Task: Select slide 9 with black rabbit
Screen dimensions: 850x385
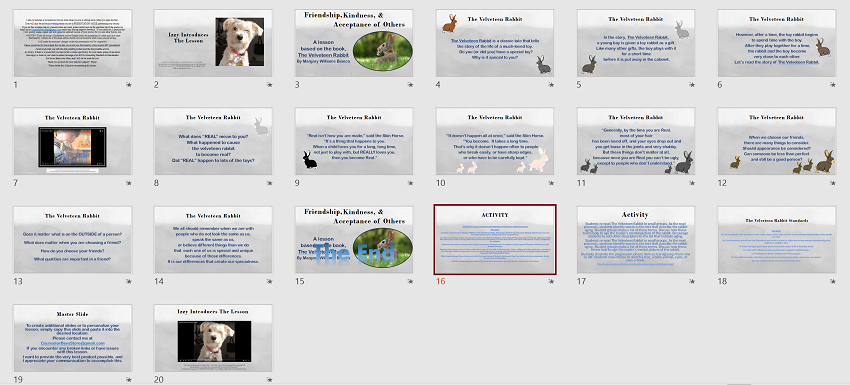Action: 355,142
